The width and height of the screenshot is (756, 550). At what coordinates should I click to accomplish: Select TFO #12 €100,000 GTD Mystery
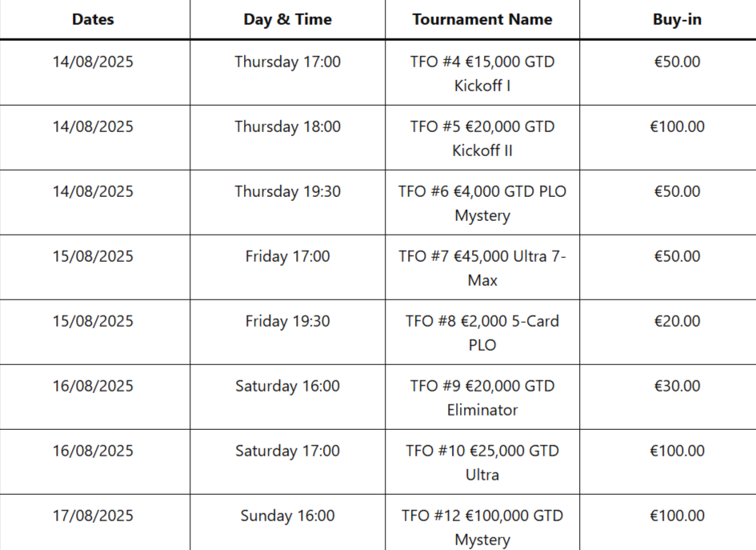[482, 527]
